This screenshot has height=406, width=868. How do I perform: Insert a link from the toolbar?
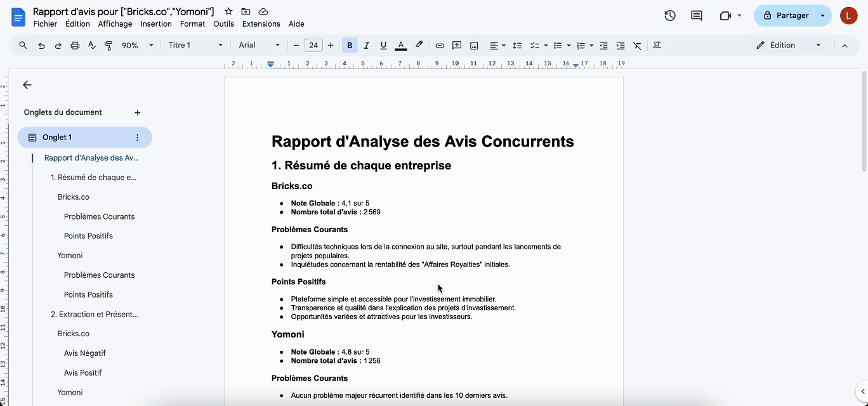tap(440, 45)
